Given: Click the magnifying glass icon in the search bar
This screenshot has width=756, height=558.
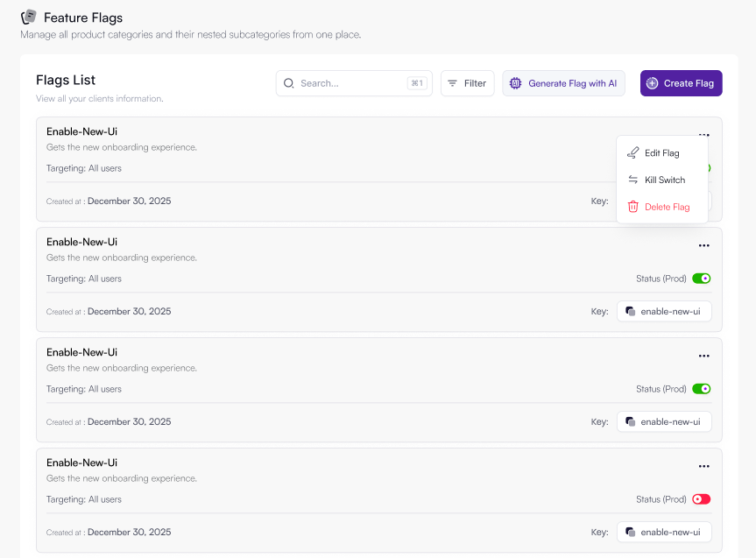Looking at the screenshot, I should (289, 83).
